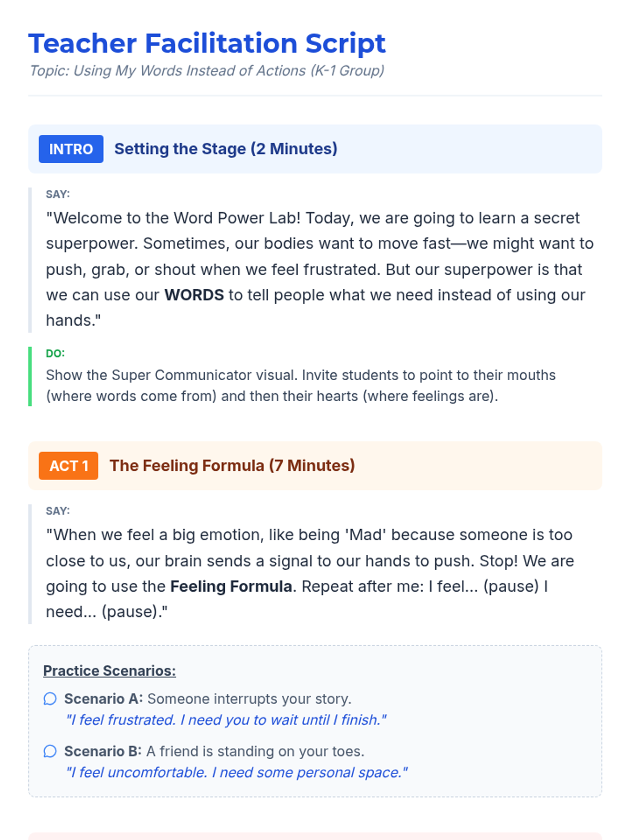Click the Scenario B label
The width and height of the screenshot is (630, 840).
[x=103, y=751]
